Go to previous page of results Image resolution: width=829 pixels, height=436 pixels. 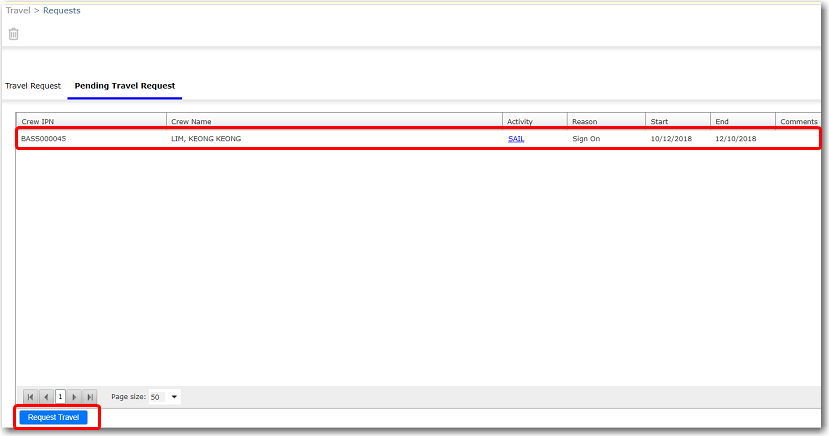pyautogui.click(x=46, y=397)
